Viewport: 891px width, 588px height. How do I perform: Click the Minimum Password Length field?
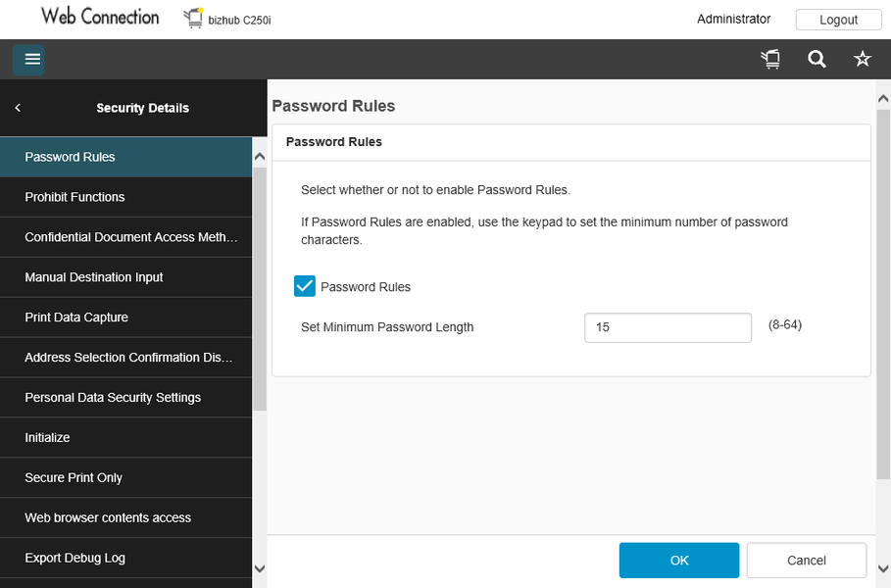point(668,327)
